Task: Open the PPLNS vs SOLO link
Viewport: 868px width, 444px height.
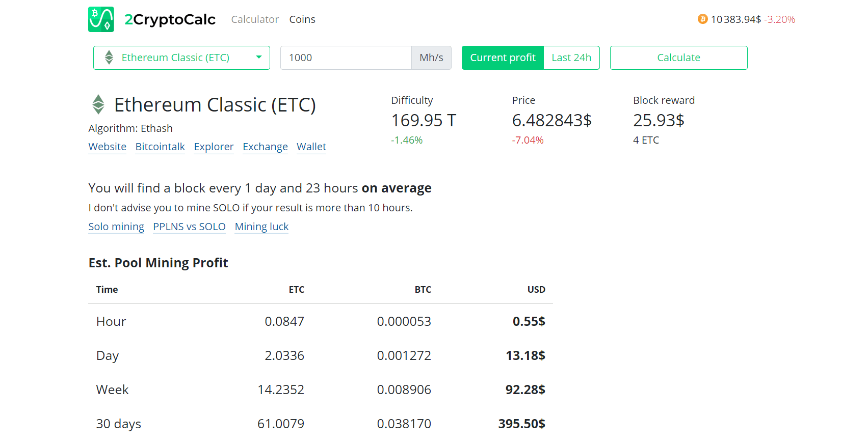Action: [190, 227]
